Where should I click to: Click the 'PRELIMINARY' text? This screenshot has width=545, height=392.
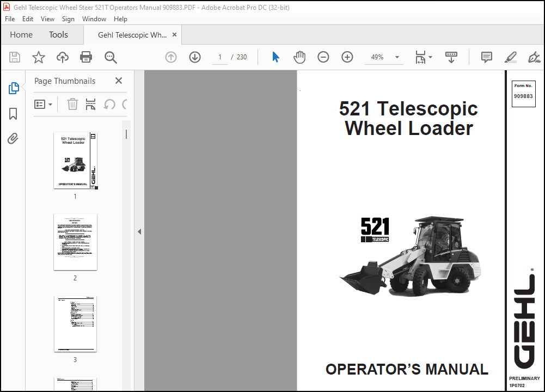click(524, 378)
